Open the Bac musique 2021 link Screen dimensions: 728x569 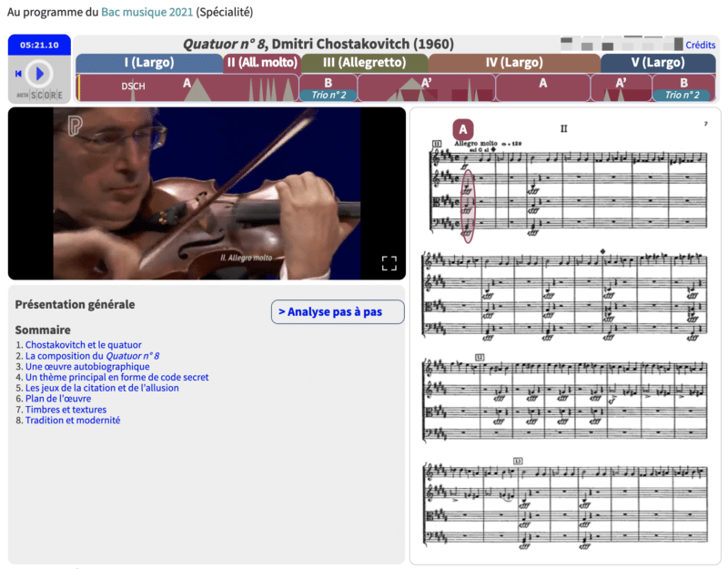(147, 12)
